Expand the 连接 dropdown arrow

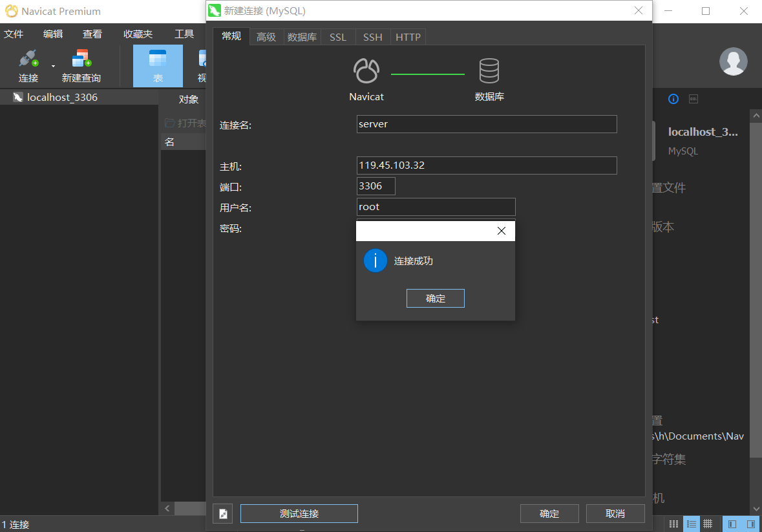53,66
